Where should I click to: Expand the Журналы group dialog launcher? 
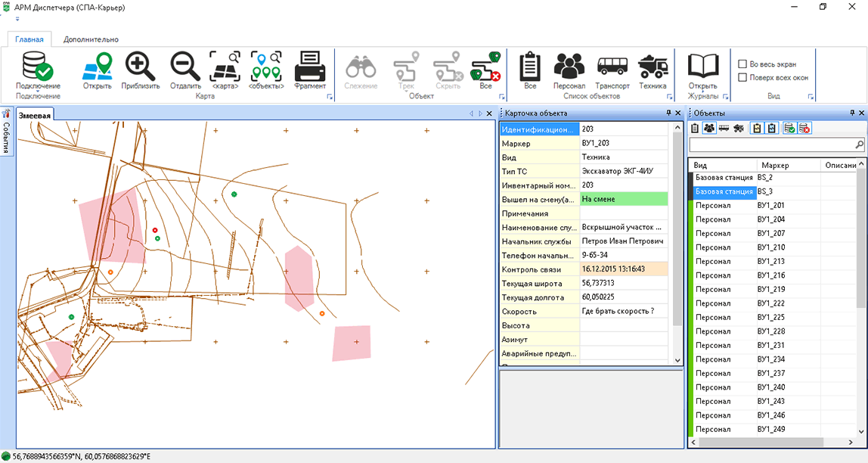click(726, 97)
